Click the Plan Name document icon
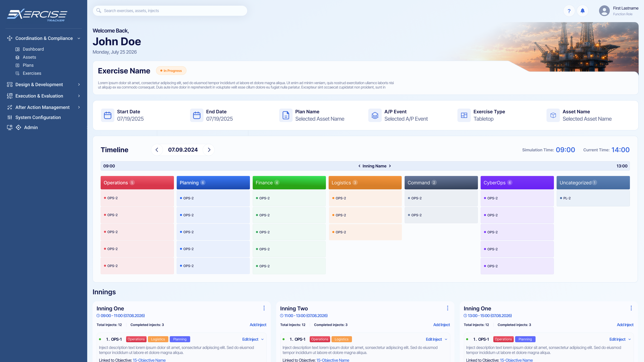644x362 pixels. click(x=286, y=115)
